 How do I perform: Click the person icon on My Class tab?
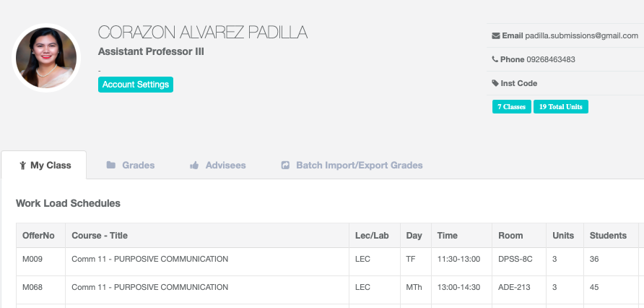tap(23, 166)
